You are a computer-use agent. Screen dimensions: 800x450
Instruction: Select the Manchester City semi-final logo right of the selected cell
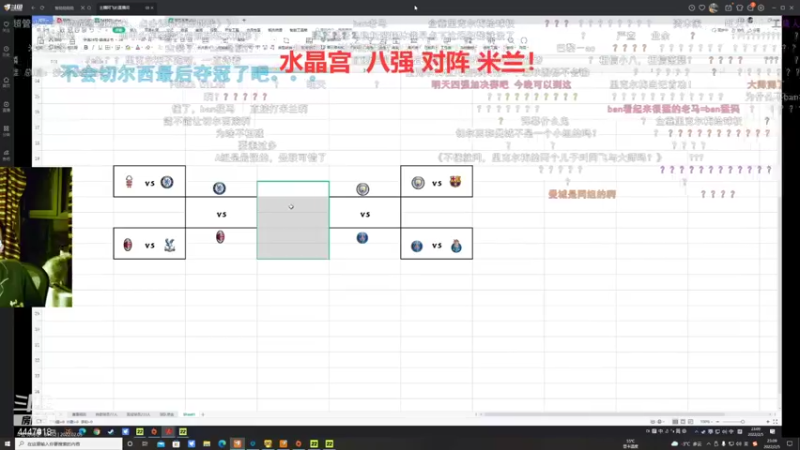[x=362, y=189]
